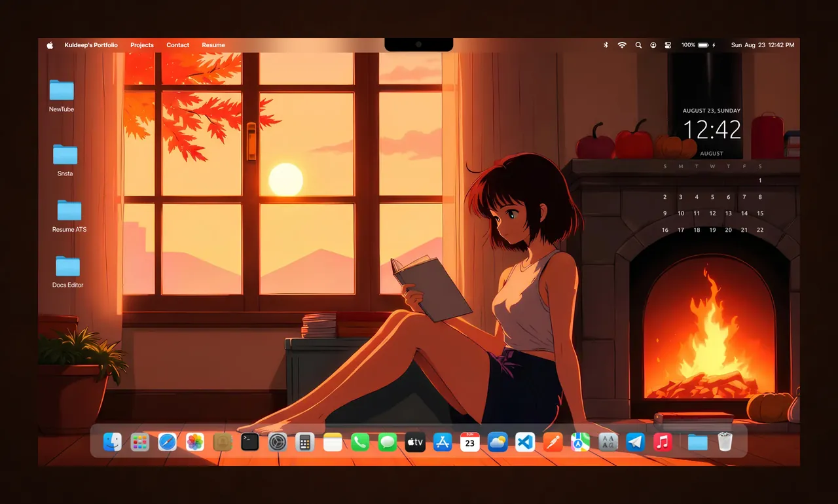Viewport: 838px width, 504px height.
Task: Open Control Center toggles icon
Action: click(x=668, y=45)
